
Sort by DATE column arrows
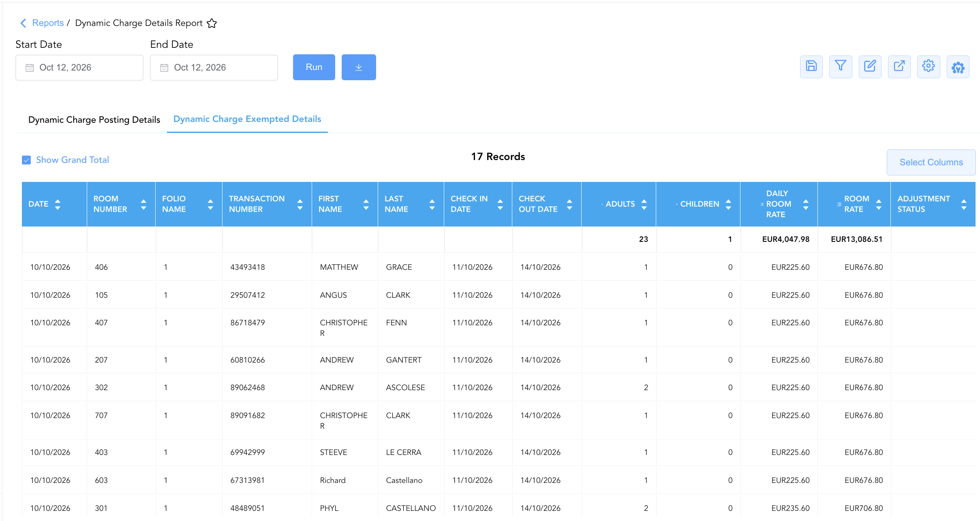(58, 204)
